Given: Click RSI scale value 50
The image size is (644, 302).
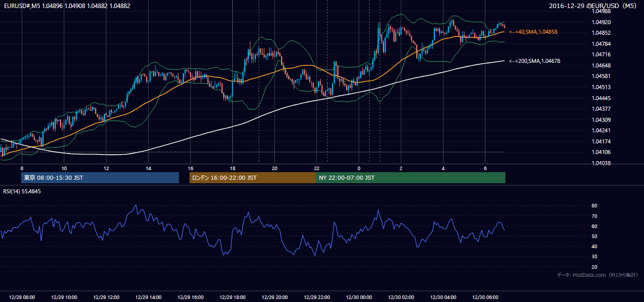Looking at the screenshot, I should pos(594,237).
